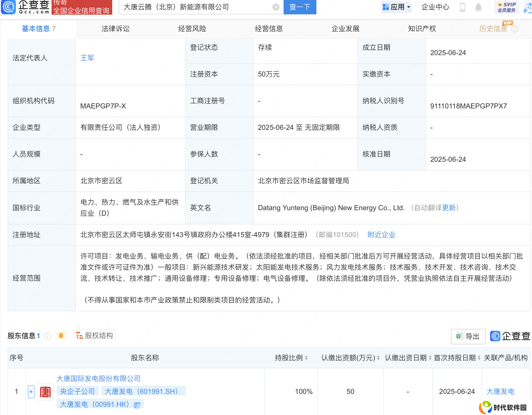The width and height of the screenshot is (532, 415).
Task: Click taxpayer ID 91110118MAEPGP7PX7
Action: 468,106
